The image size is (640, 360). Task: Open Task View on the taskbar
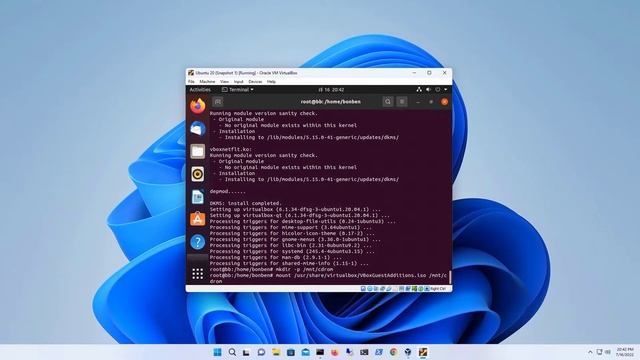(x=247, y=352)
